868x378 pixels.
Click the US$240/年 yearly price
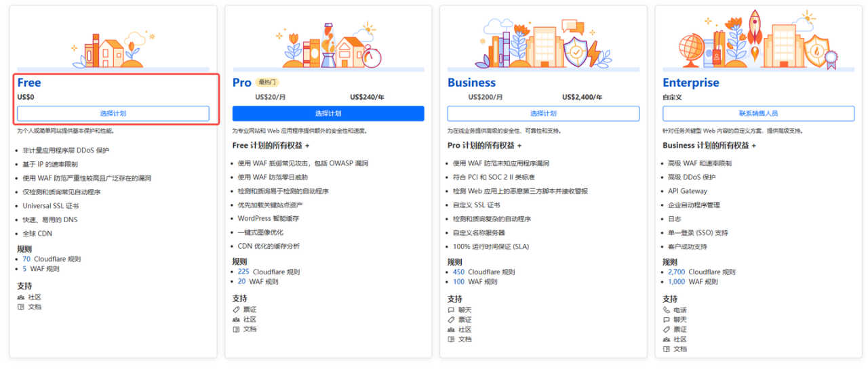pyautogui.click(x=368, y=97)
